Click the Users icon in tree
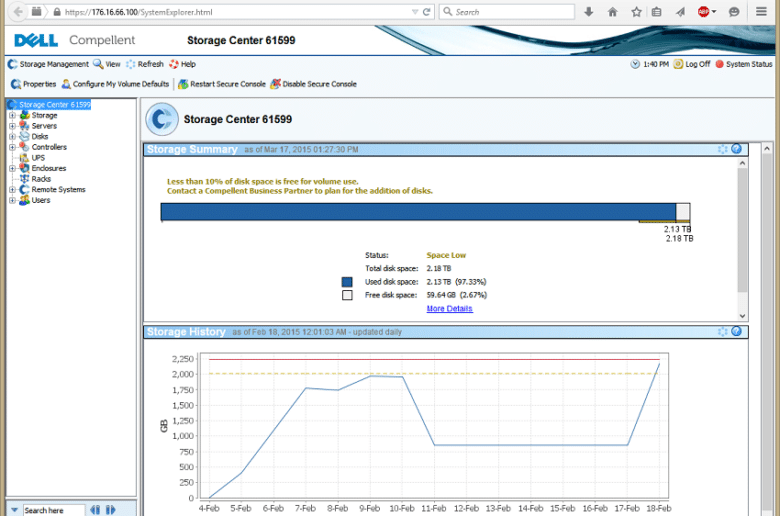Image resolution: width=780 pixels, height=516 pixels. (24, 200)
